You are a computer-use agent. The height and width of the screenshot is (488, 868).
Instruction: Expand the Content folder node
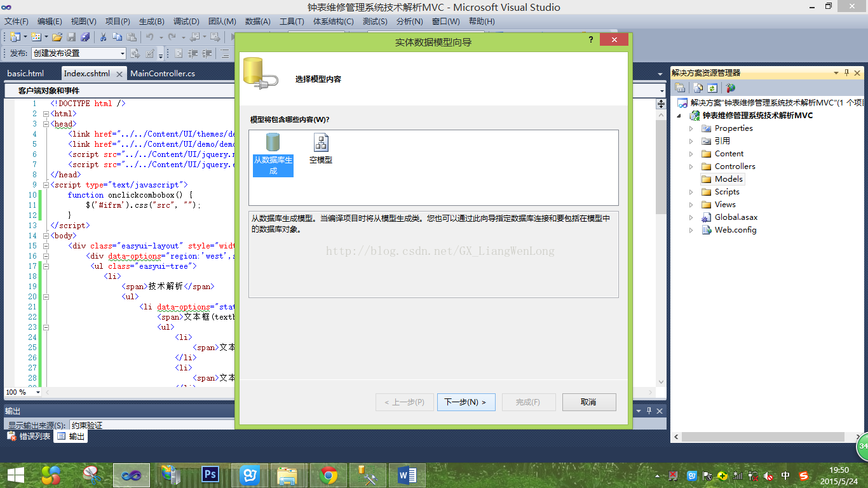[691, 154]
